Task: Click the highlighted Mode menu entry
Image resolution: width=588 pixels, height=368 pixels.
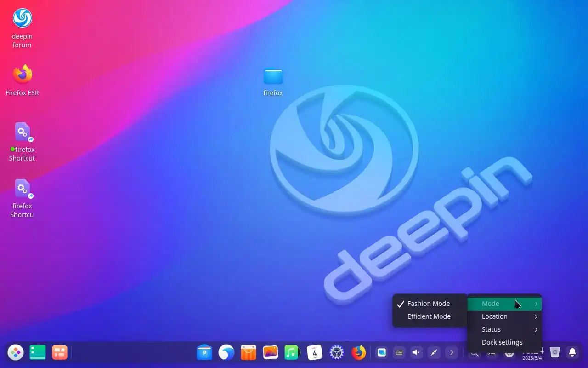Action: pyautogui.click(x=504, y=304)
